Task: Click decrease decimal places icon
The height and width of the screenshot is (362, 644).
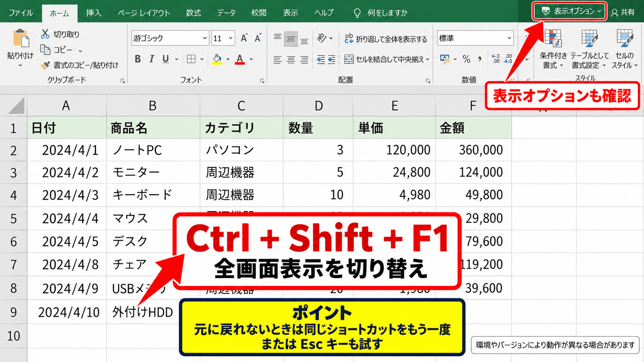Action: (508, 59)
